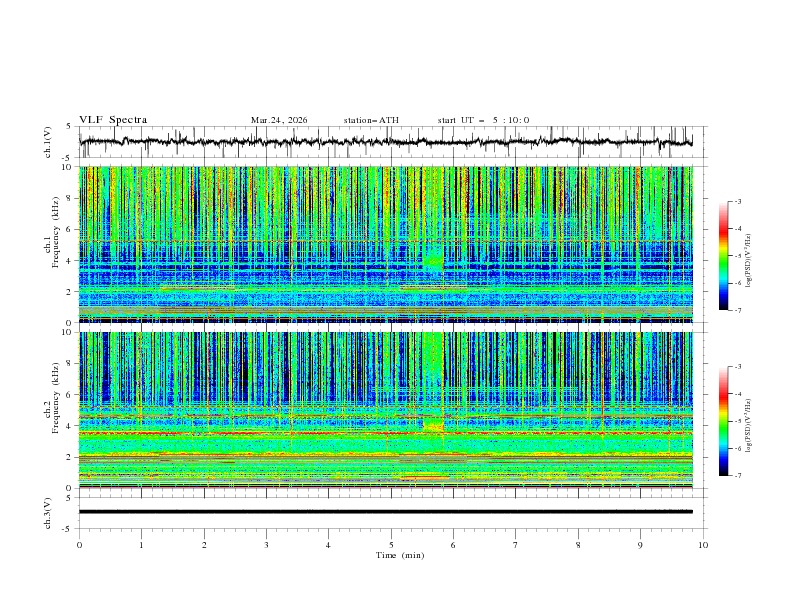The image size is (792, 612).
Task: Click the time axis tick label "3"
Action: click(x=266, y=545)
